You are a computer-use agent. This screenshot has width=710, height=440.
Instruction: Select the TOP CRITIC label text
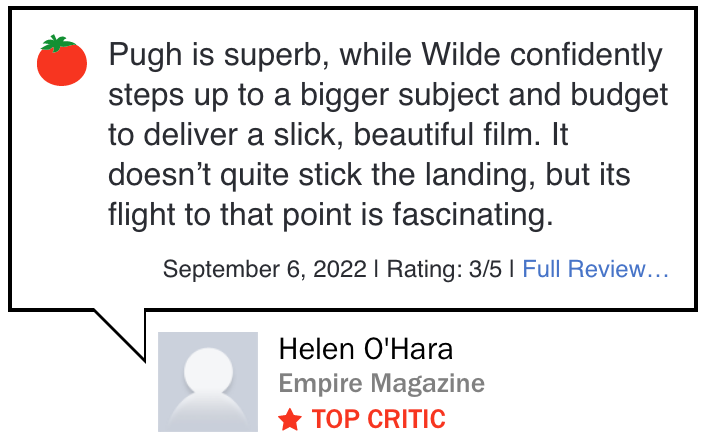(379, 419)
